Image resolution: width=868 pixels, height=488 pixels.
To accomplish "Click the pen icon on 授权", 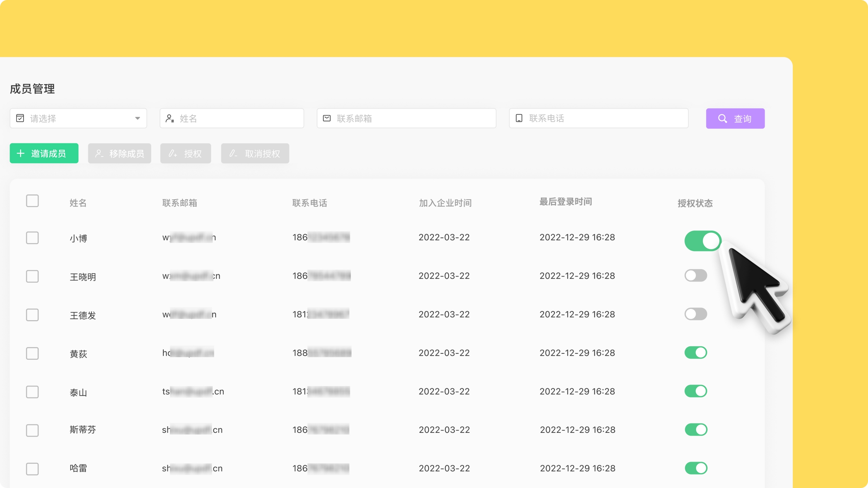I will click(x=173, y=154).
